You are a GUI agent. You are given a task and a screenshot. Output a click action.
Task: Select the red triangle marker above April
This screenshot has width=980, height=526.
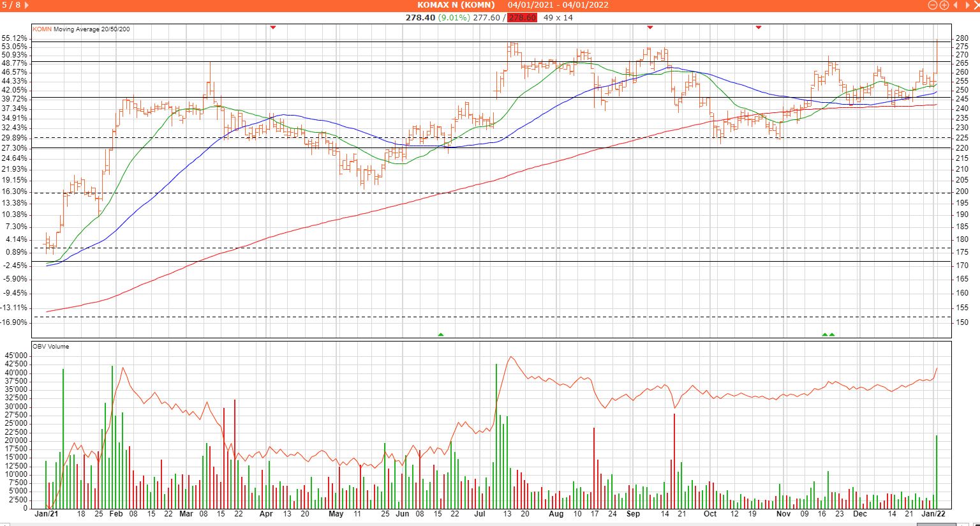tap(273, 27)
